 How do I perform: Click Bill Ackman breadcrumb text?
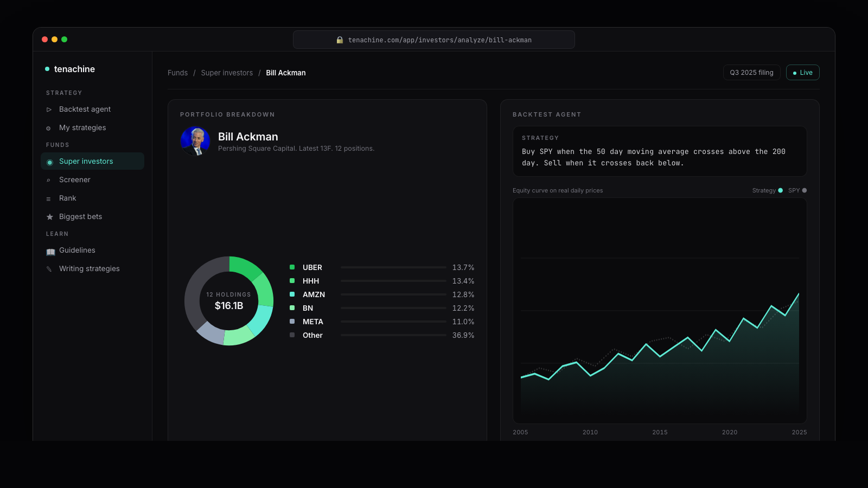point(286,73)
